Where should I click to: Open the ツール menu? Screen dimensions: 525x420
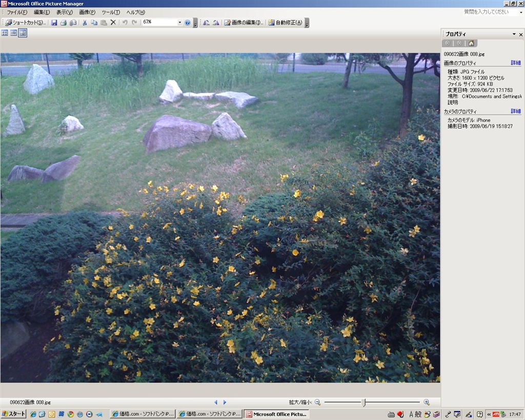coord(111,12)
